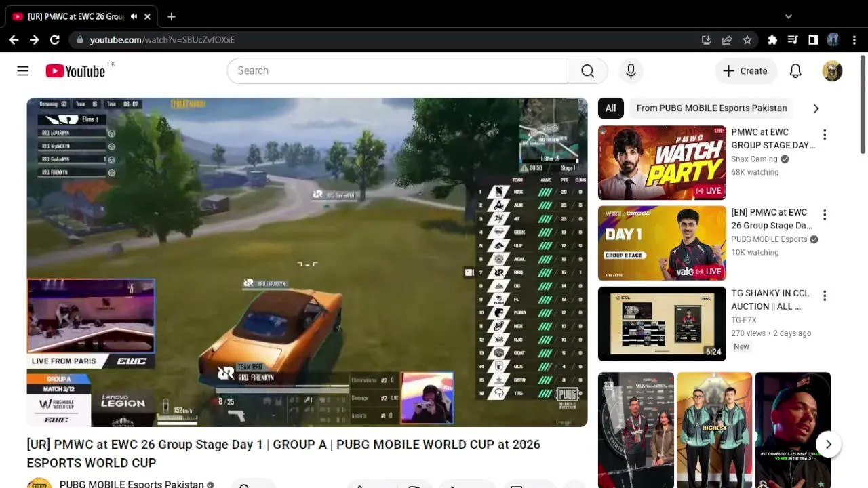868x488 pixels.
Task: Mute the tab audio speaker icon
Action: [134, 16]
